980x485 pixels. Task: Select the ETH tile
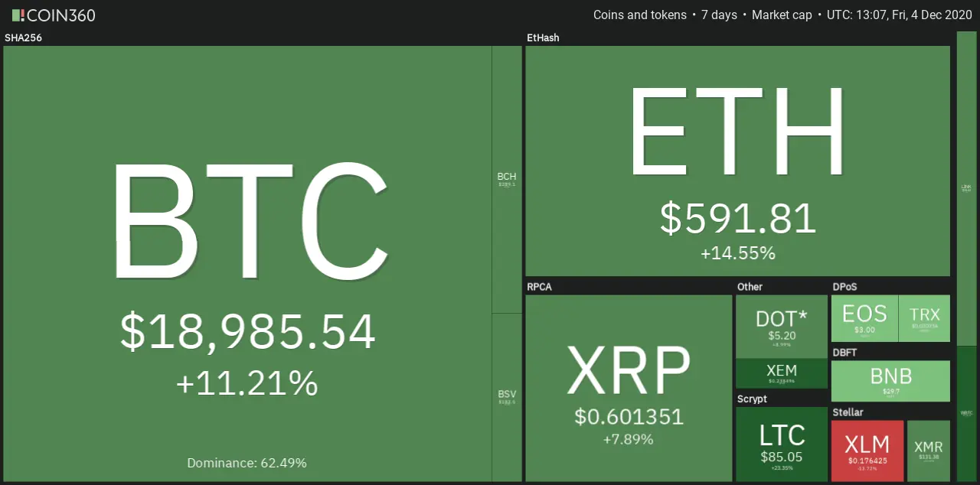click(737, 161)
